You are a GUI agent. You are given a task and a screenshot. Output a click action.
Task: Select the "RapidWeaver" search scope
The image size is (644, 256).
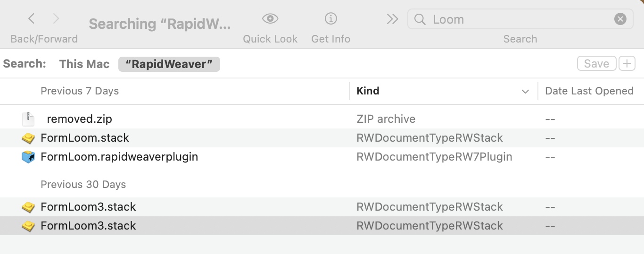coord(169,64)
